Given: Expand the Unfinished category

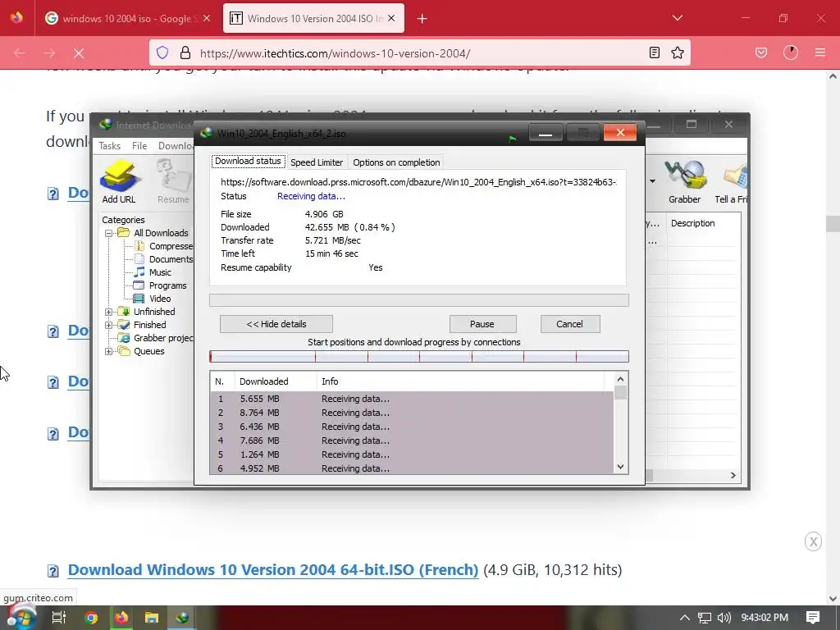Looking at the screenshot, I should (109, 312).
